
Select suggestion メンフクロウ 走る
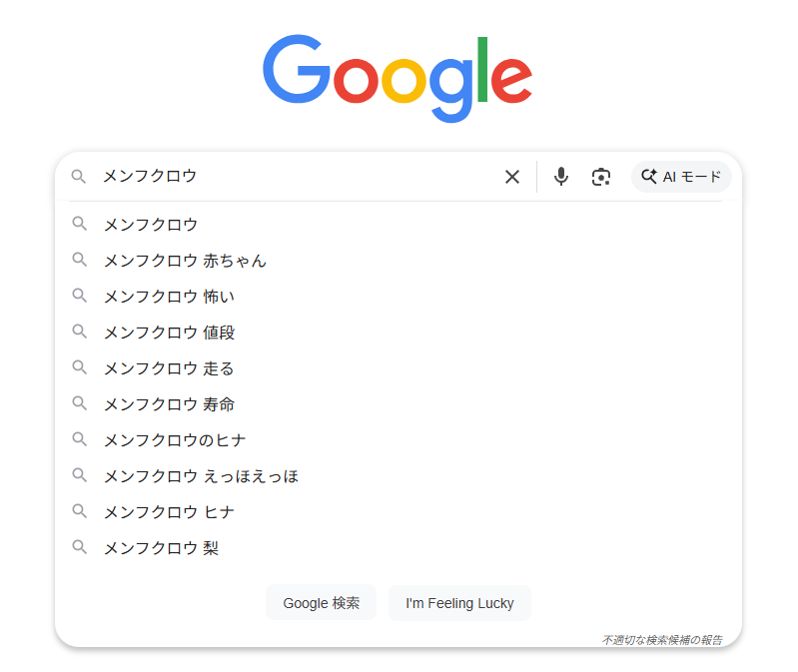169,368
